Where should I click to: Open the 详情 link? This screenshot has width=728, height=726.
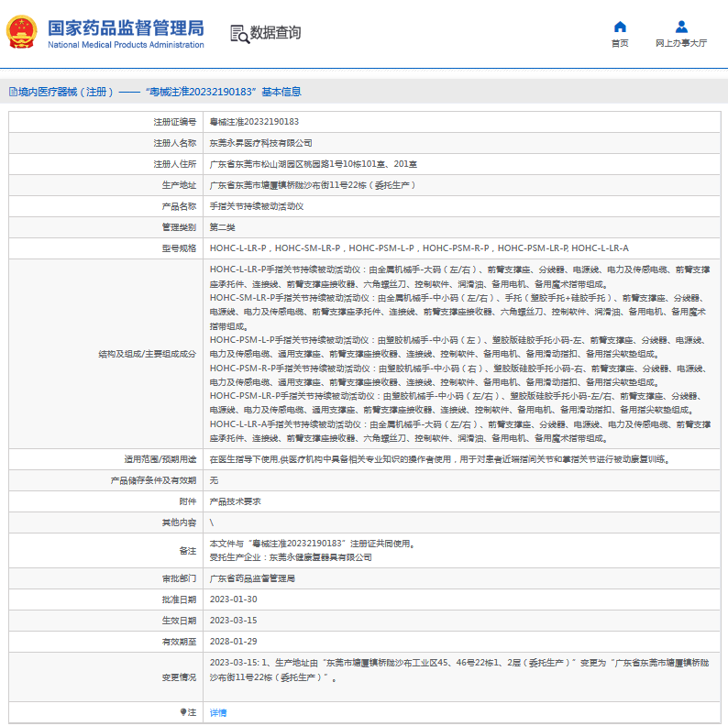(x=217, y=712)
